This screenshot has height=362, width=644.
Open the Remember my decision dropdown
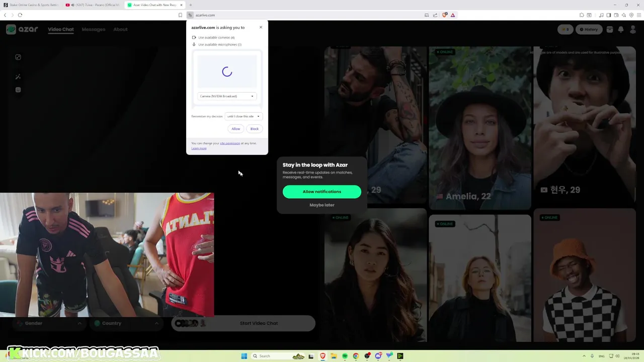click(244, 116)
